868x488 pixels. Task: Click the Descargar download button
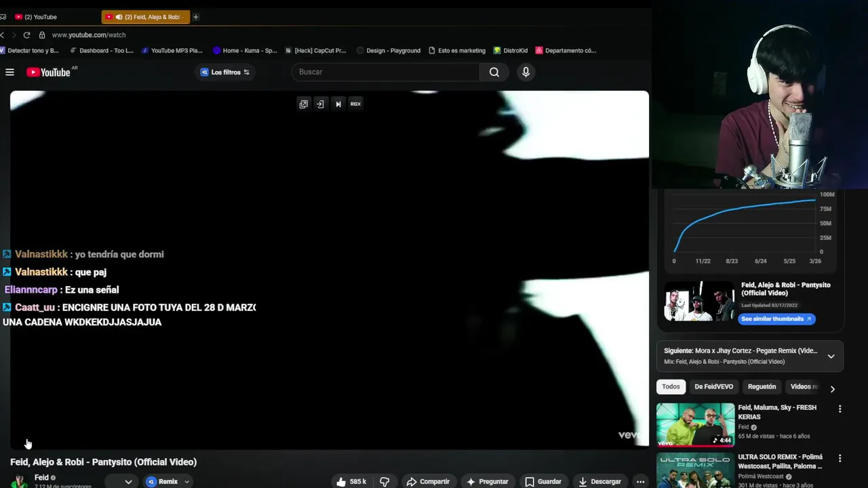[x=599, y=481]
